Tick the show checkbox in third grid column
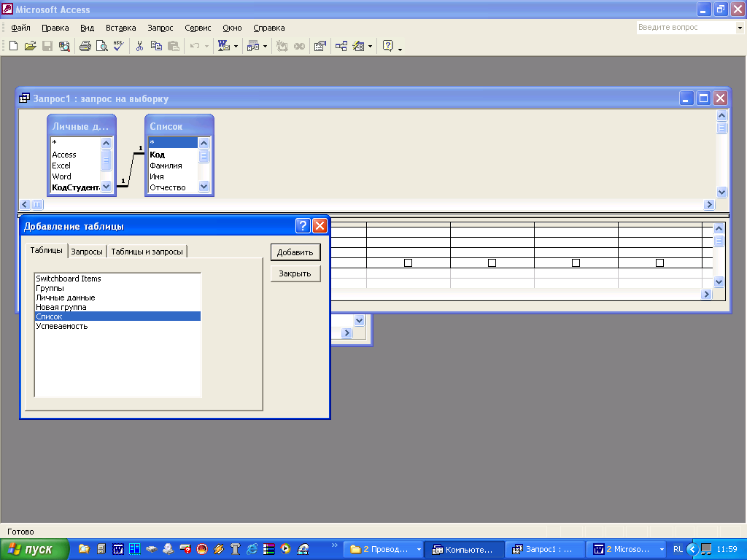This screenshot has width=747, height=560. 492,262
